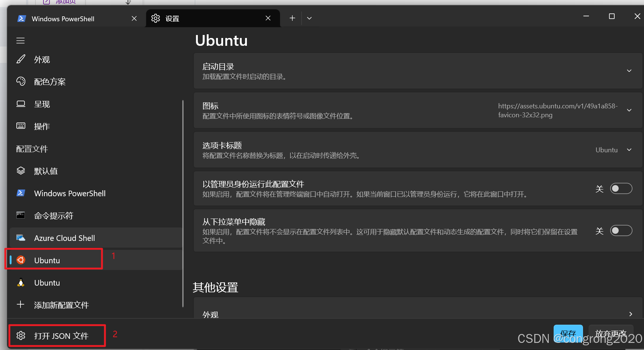Maximize the Terminal window

click(612, 16)
